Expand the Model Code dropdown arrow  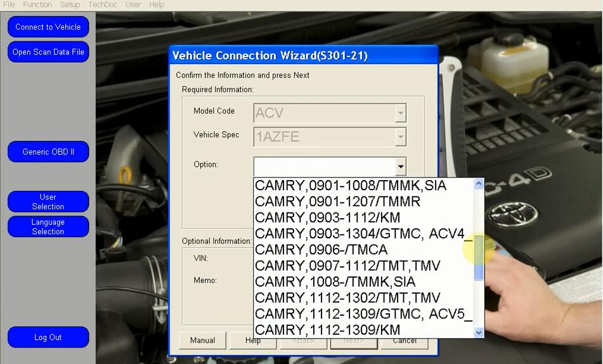coord(401,113)
